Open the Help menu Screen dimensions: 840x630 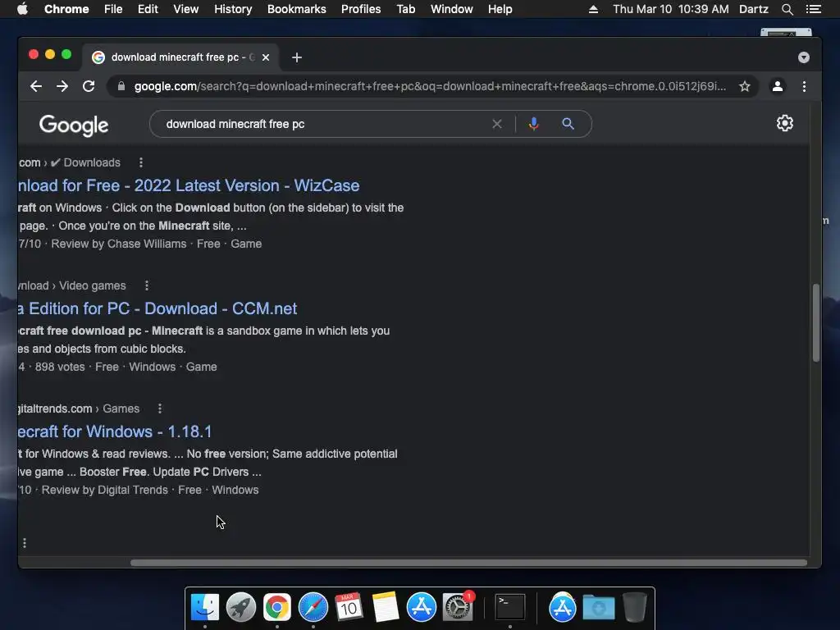[x=500, y=9]
